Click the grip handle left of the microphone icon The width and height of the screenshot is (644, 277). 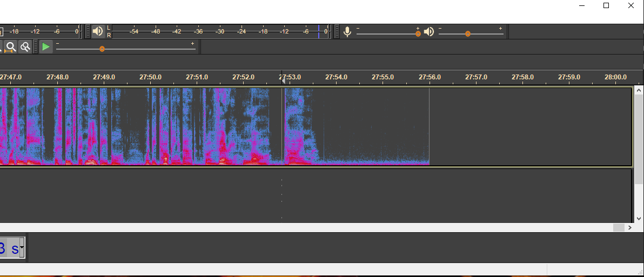click(x=337, y=32)
